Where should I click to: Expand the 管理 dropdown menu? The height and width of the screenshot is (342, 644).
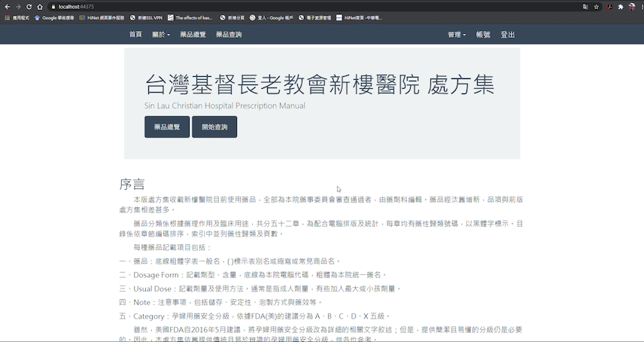(x=457, y=35)
